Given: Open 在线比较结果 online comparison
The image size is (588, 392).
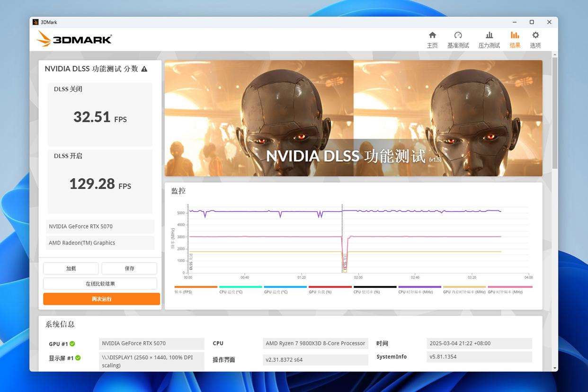Looking at the screenshot, I should 100,284.
